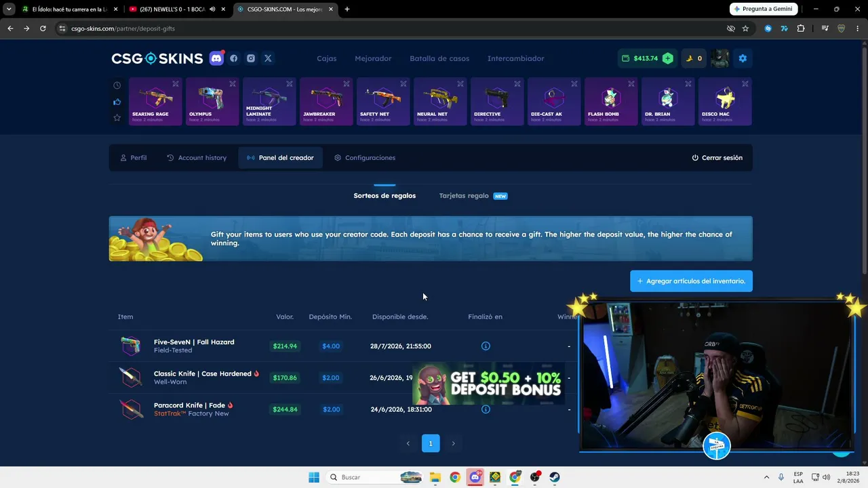Open a new browser tab
The width and height of the screenshot is (868, 488).
point(347,9)
